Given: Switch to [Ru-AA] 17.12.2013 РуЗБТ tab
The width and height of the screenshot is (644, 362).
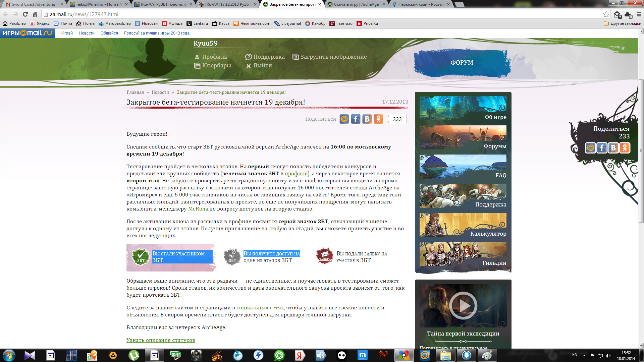Looking at the screenshot, I should pos(228,4).
